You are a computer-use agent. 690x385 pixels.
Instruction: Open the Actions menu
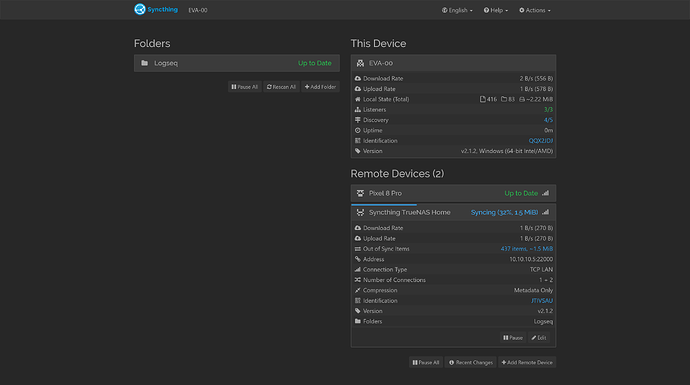(x=535, y=10)
